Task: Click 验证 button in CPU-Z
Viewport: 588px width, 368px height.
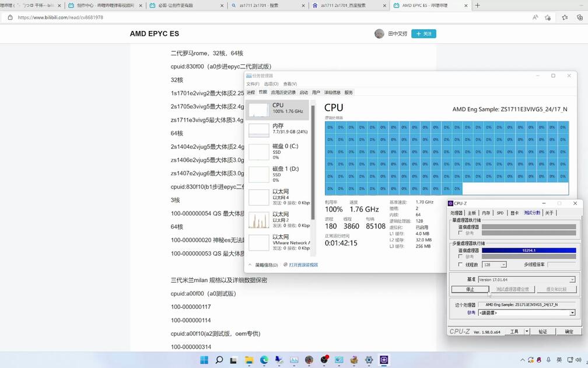Action: pos(542,332)
